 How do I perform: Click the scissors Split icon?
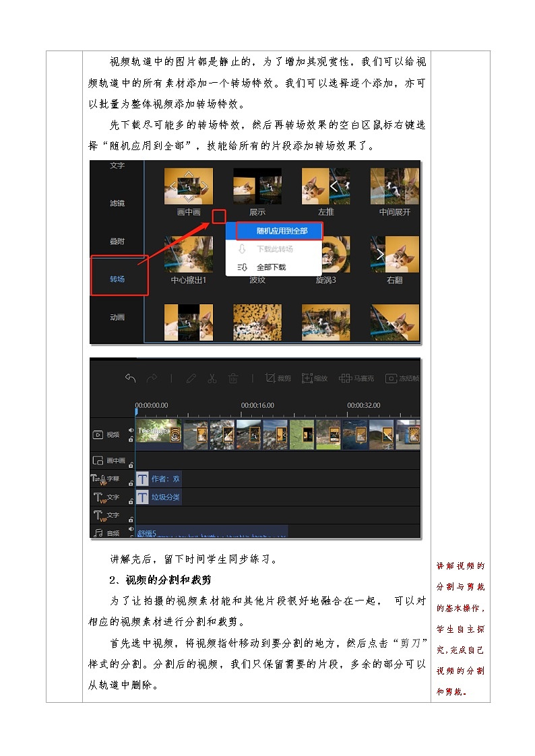pyautogui.click(x=212, y=378)
